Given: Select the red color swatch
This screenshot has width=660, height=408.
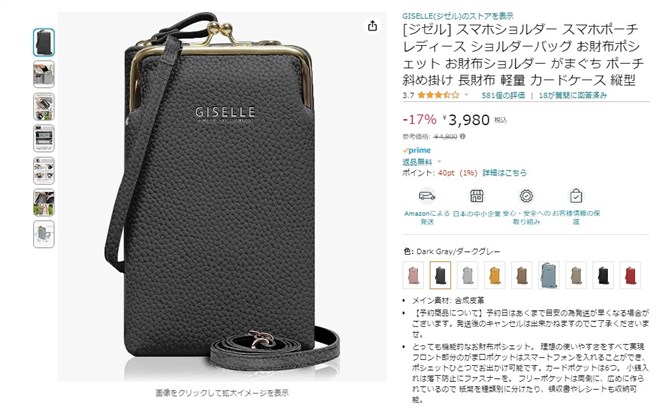Looking at the screenshot, I should tap(630, 275).
